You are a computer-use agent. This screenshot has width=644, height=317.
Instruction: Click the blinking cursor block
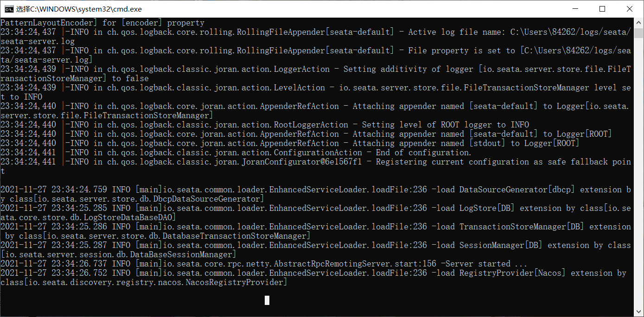(x=267, y=300)
